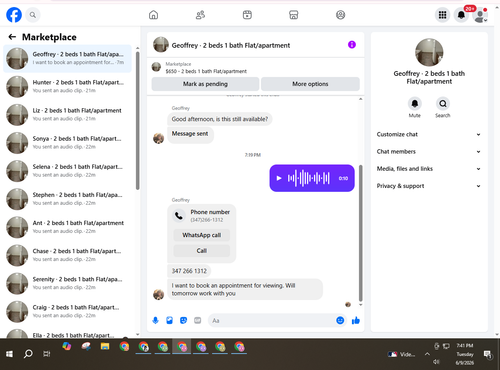Open the purple conversation info icon
Image resolution: width=500 pixels, height=370 pixels.
352,45
